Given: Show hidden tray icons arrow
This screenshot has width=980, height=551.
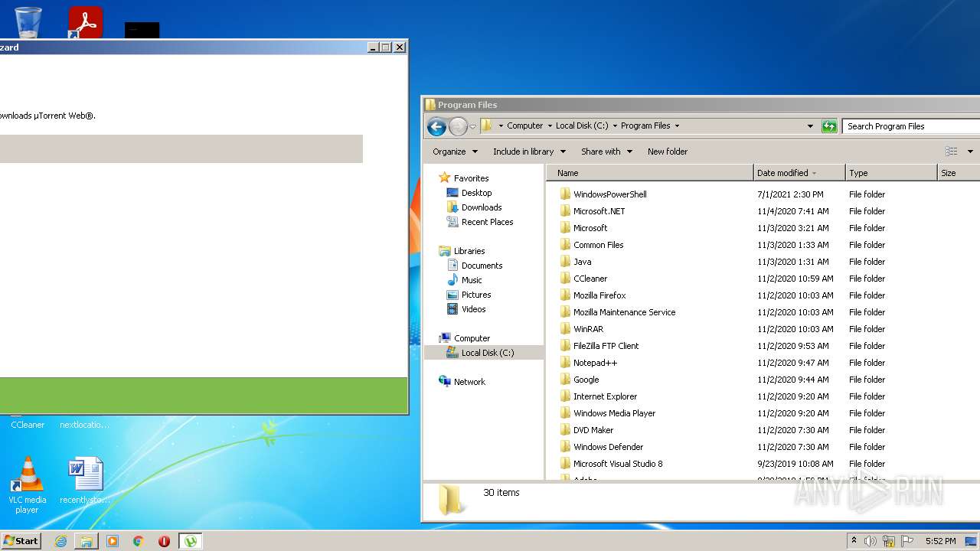Looking at the screenshot, I should pos(854,540).
